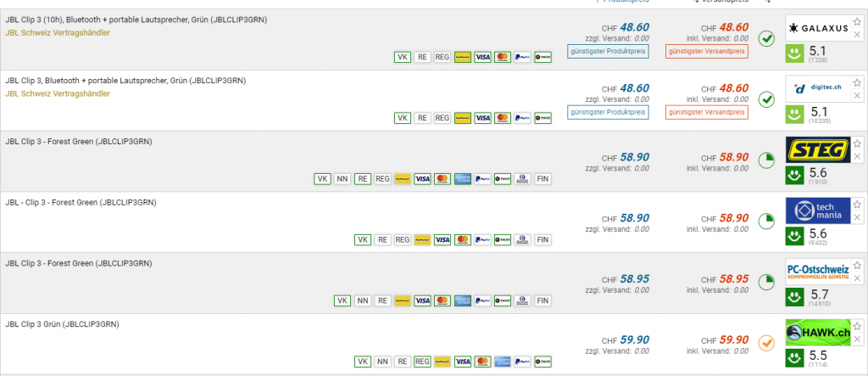The width and height of the screenshot is (868, 376).
Task: Toggle the favorite star next to STEG
Action: [857, 143]
